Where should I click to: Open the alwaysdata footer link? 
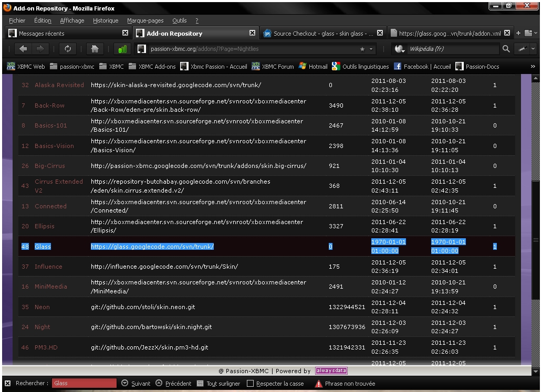(x=331, y=371)
